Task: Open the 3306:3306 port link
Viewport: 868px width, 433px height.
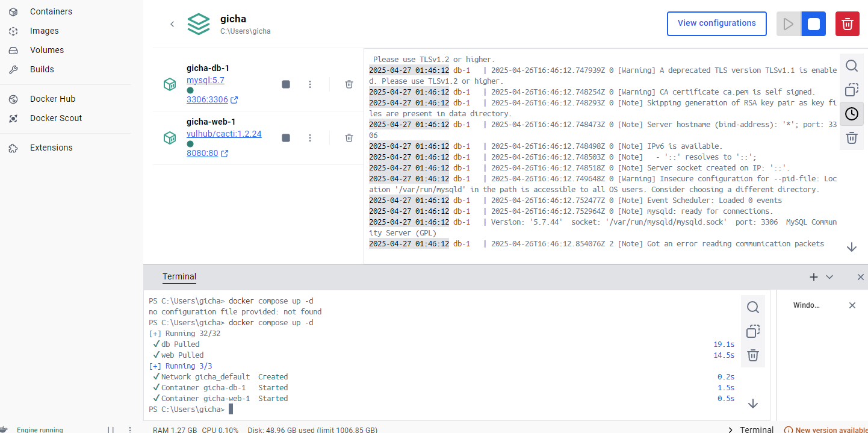Action: pos(212,100)
